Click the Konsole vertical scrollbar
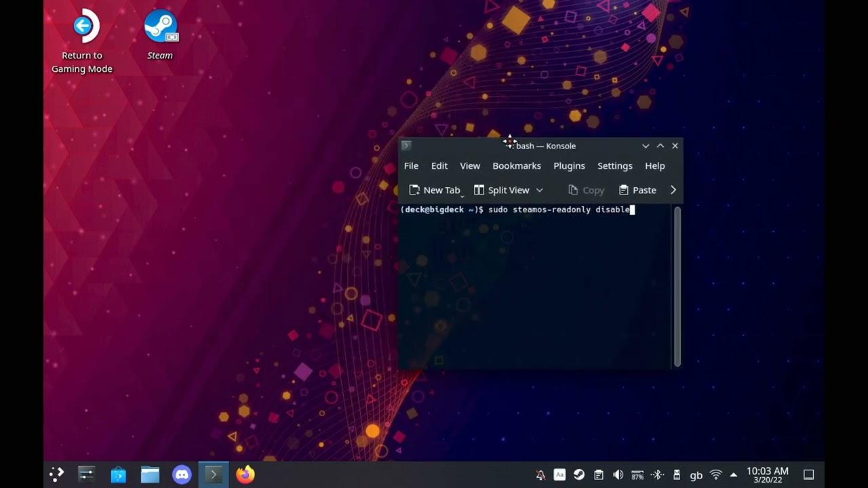The height and width of the screenshot is (488, 868). click(x=677, y=286)
